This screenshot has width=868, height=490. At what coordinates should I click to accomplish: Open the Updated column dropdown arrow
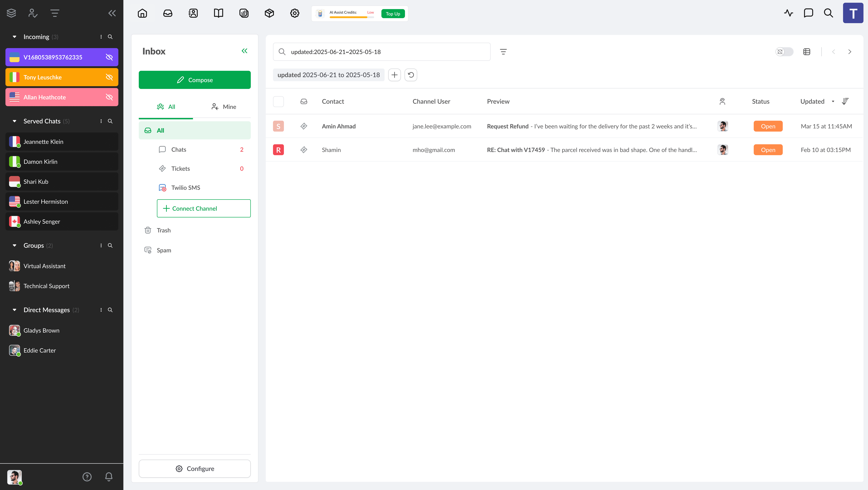click(833, 101)
